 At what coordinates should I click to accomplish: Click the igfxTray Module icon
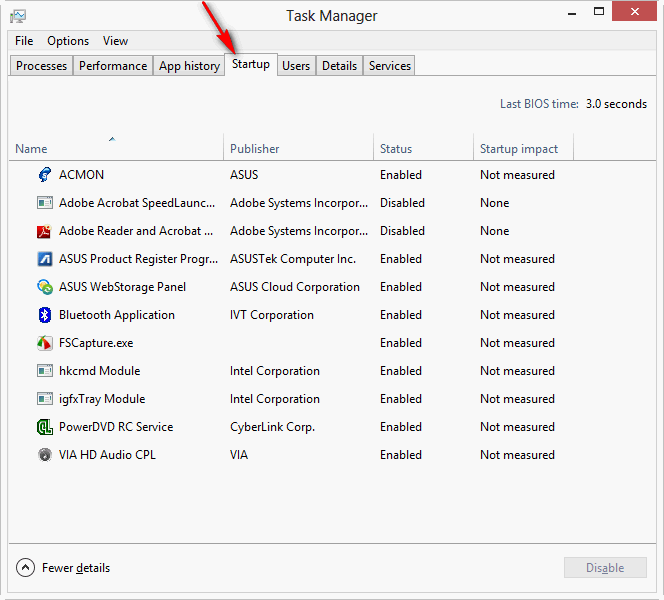(44, 399)
